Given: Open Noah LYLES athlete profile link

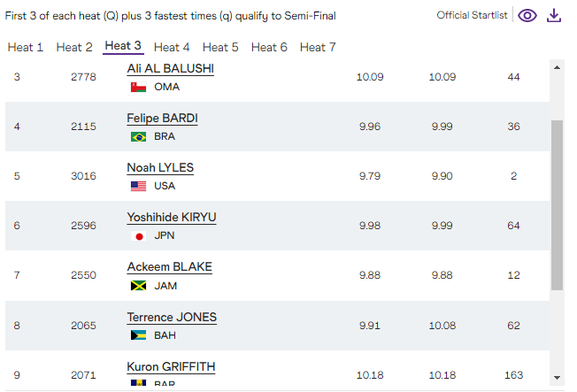Looking at the screenshot, I should pyautogui.click(x=160, y=168).
